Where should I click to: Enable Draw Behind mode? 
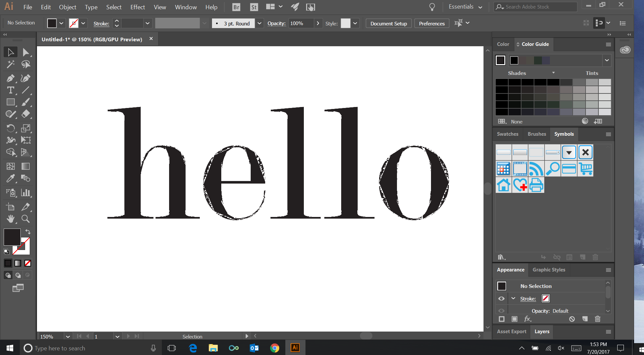point(18,275)
